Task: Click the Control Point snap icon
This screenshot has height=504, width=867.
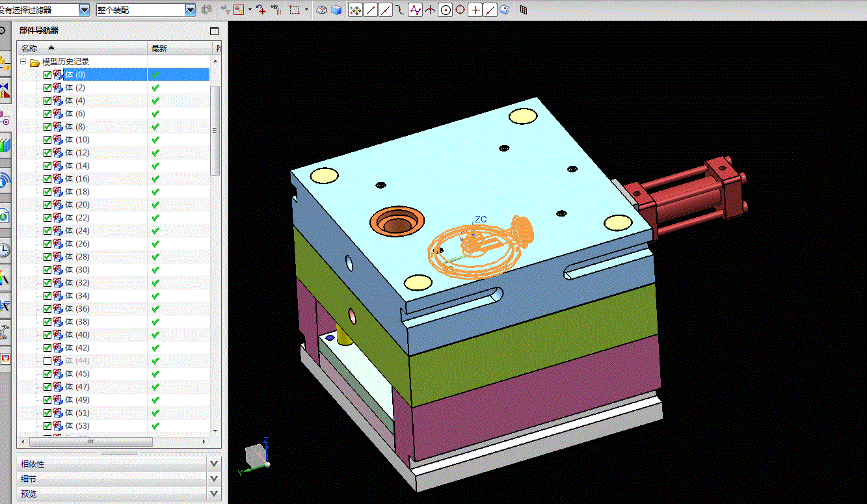Action: pyautogui.click(x=416, y=10)
